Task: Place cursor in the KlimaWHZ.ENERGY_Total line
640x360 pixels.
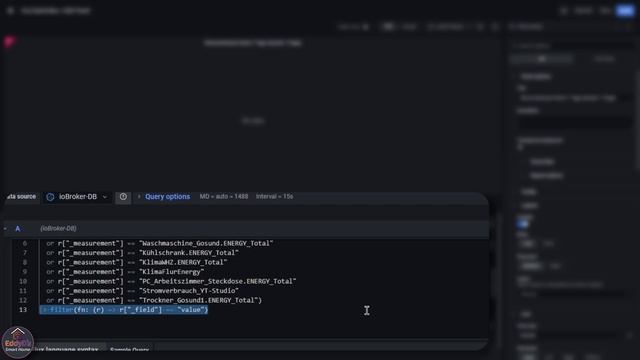Action: (137, 262)
